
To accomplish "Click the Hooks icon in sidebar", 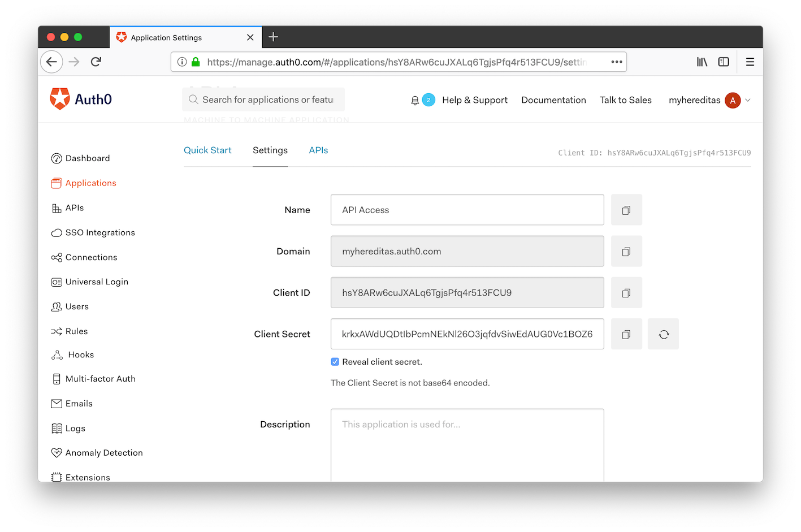I will (57, 355).
